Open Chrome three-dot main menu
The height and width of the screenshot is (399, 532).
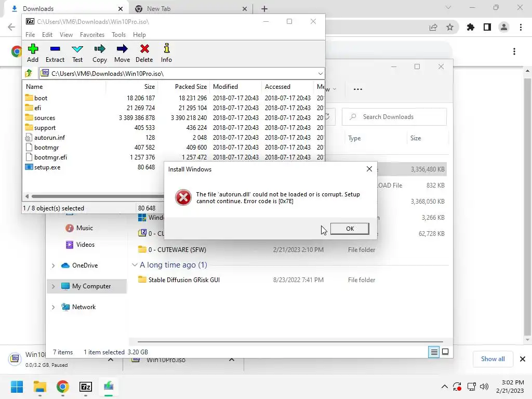521,27
